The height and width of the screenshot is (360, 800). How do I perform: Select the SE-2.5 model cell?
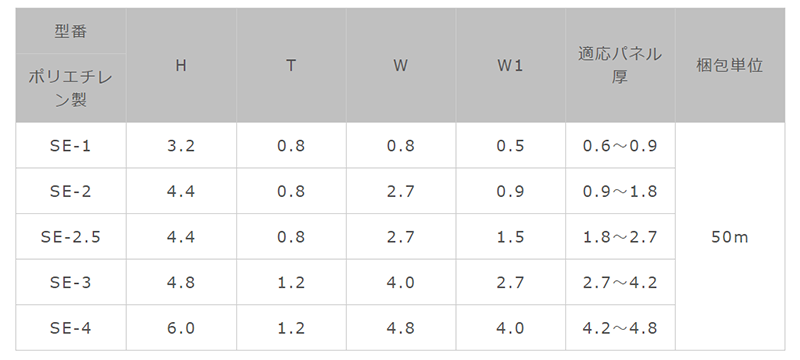point(71,237)
